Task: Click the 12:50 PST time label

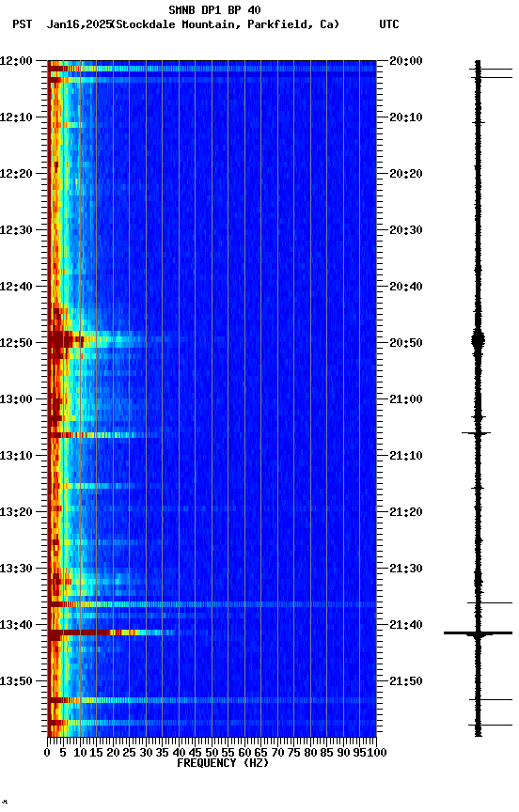Action: 16,343
